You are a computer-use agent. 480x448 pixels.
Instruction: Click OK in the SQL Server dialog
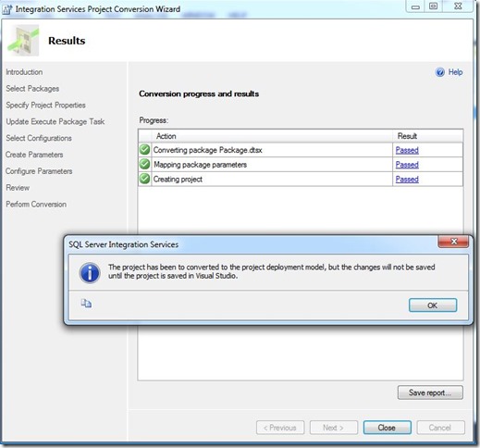tap(433, 305)
